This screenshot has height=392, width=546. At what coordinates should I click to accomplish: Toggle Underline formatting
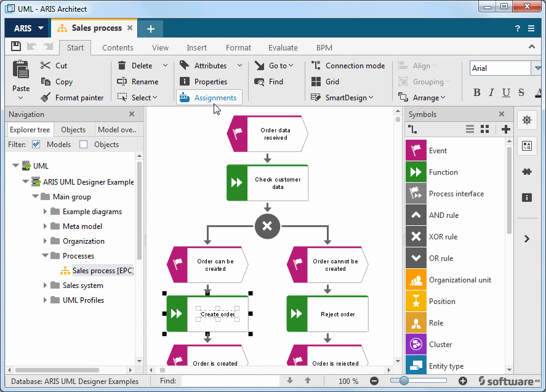pyautogui.click(x=506, y=92)
